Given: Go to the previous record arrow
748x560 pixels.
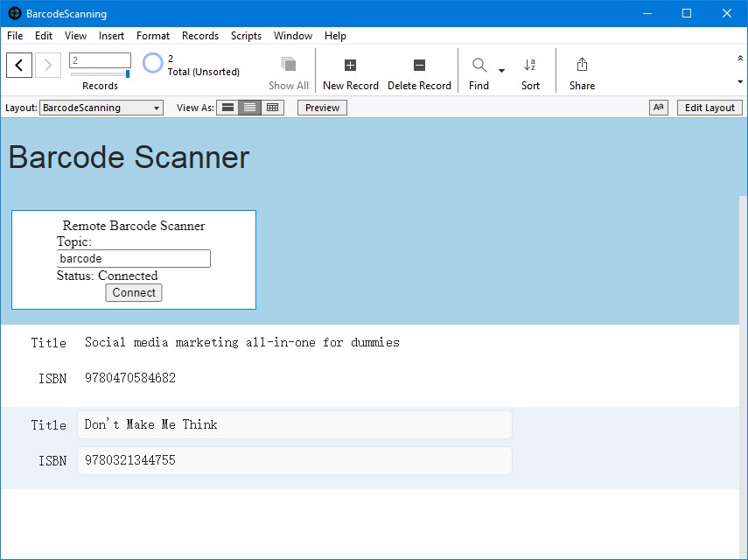Looking at the screenshot, I should click(x=19, y=66).
